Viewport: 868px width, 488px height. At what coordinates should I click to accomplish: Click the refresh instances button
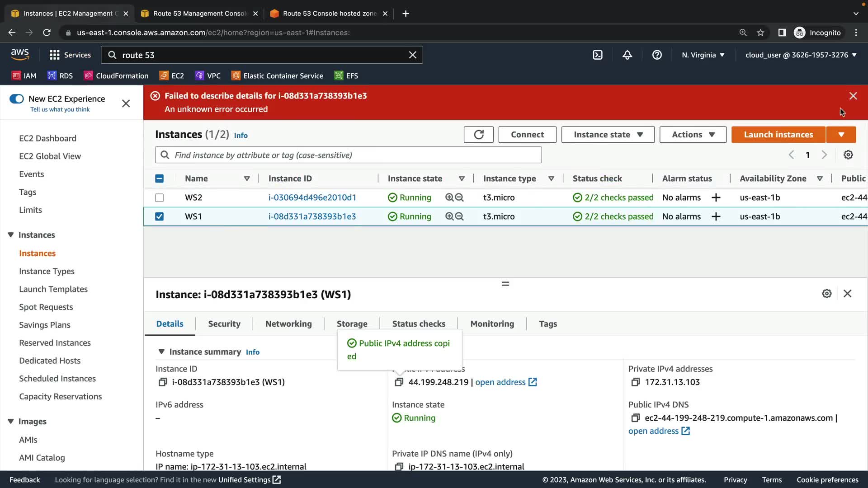(x=478, y=135)
